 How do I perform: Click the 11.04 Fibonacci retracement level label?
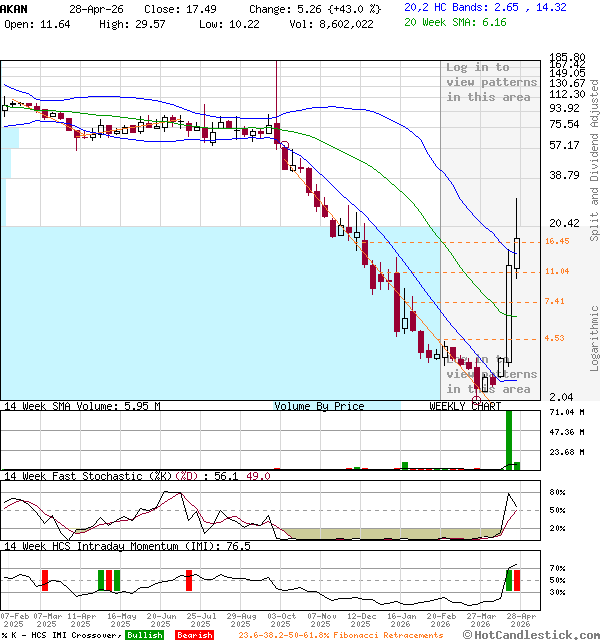coord(557,271)
